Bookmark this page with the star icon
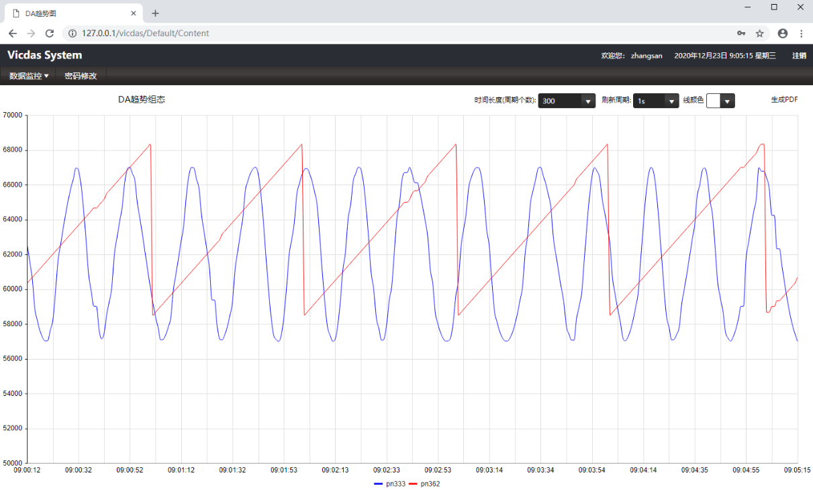 760,33
